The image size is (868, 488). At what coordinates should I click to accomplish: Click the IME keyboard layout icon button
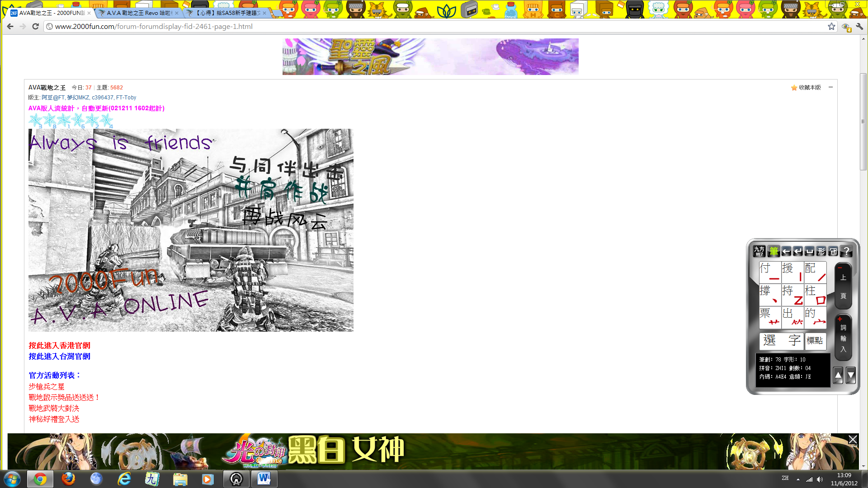833,251
